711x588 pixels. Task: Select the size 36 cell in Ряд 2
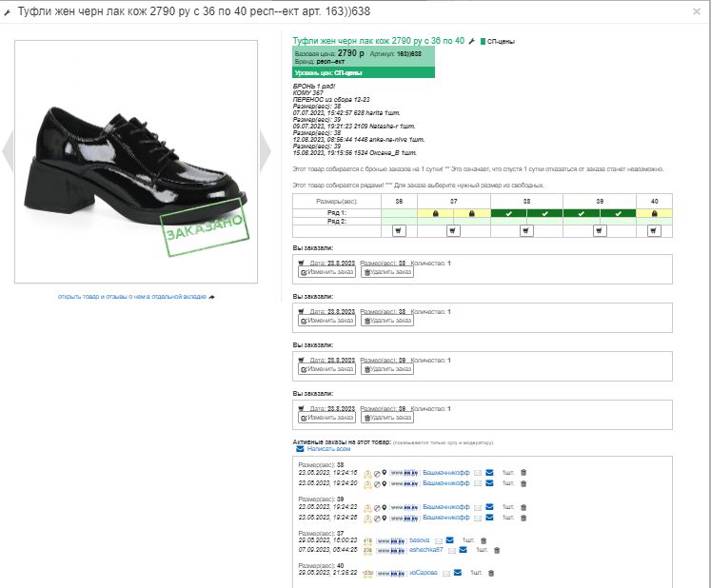(399, 222)
